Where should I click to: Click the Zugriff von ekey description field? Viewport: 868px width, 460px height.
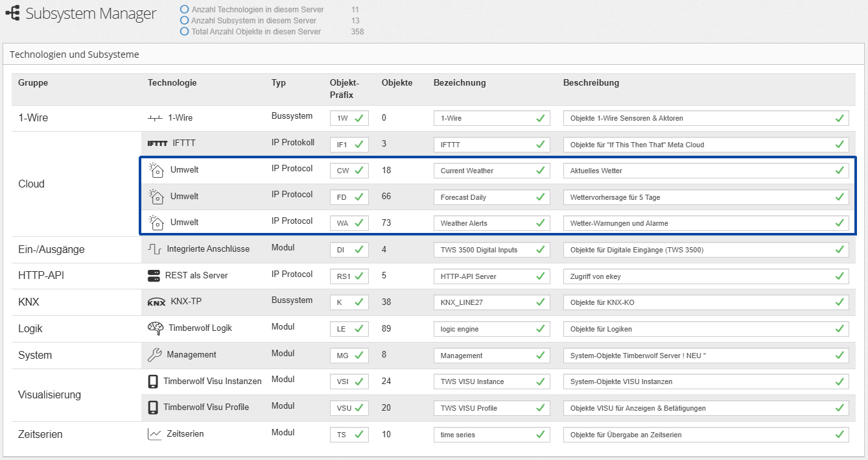point(699,276)
